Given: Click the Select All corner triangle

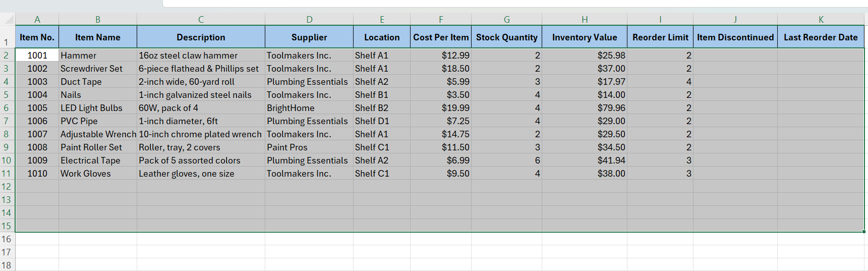Looking at the screenshot, I should (9, 20).
